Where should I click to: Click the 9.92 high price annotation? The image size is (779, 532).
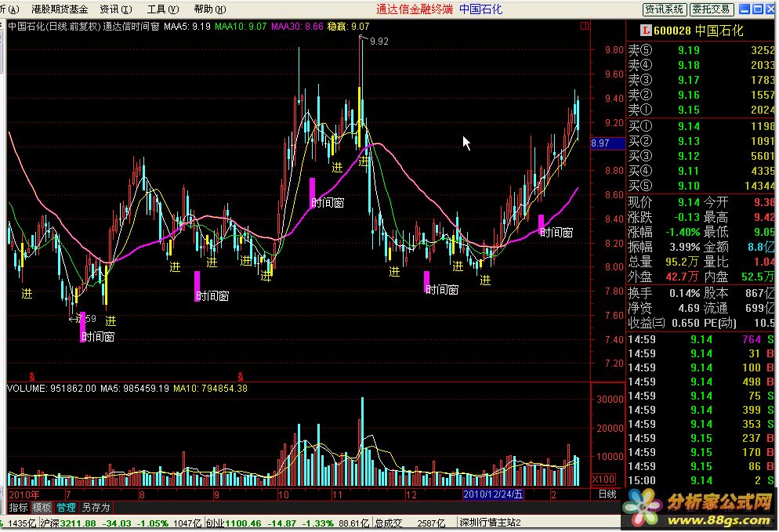pos(379,42)
